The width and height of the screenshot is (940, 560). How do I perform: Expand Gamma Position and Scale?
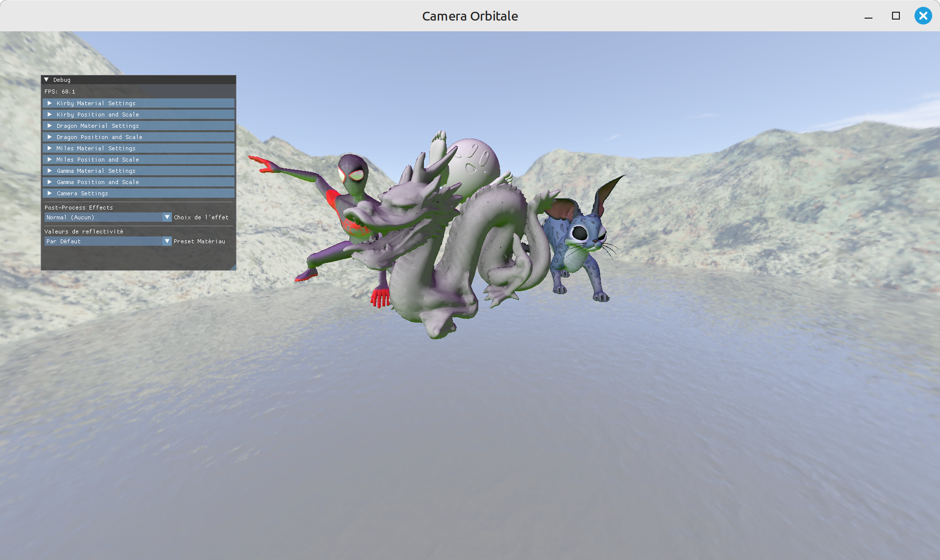click(x=139, y=182)
